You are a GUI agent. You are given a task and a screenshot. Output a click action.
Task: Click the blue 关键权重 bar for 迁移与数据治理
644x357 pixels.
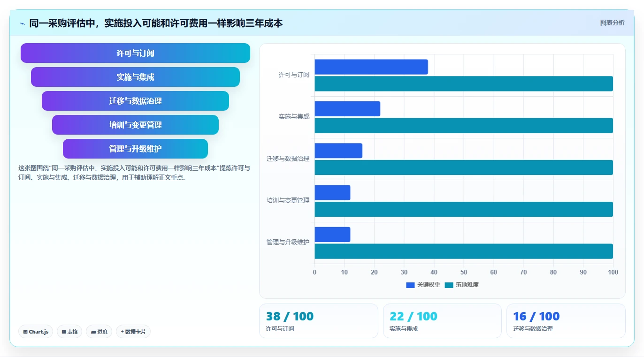[338, 151]
